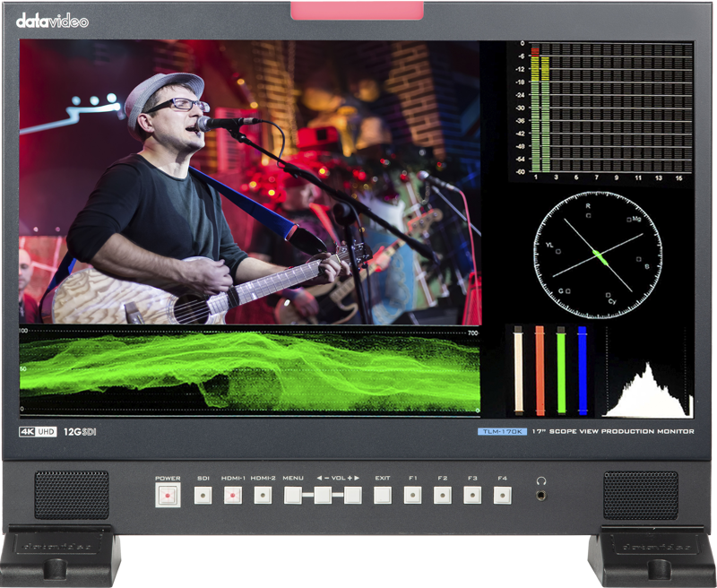Select the white histogram graph
717x588 pixels.
(x=646, y=392)
